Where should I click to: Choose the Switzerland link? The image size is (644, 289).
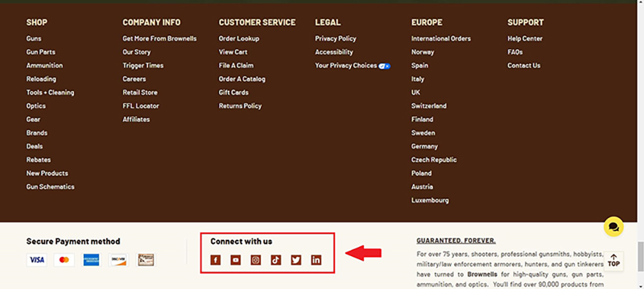[429, 106]
